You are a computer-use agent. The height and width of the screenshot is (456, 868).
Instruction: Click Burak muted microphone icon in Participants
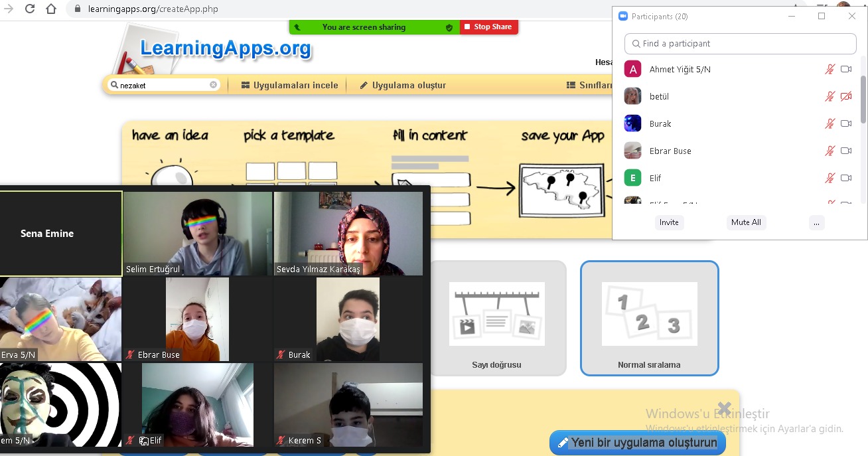coord(830,123)
